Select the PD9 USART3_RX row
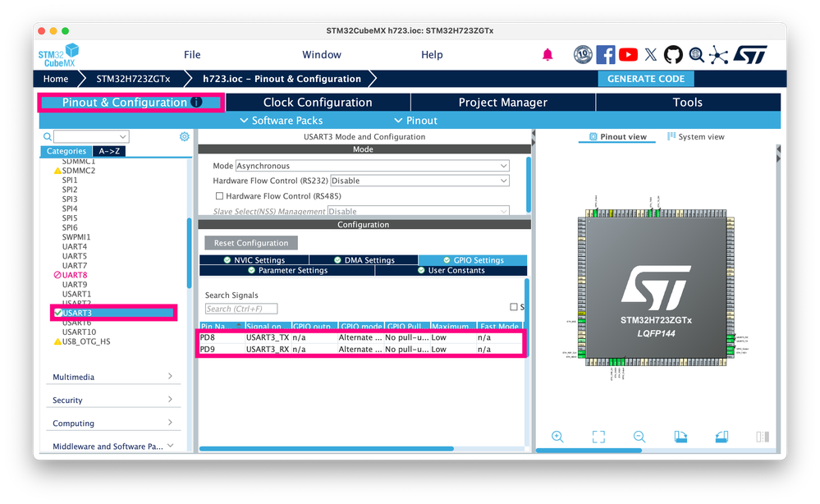This screenshot has height=504, width=820. coord(361,349)
